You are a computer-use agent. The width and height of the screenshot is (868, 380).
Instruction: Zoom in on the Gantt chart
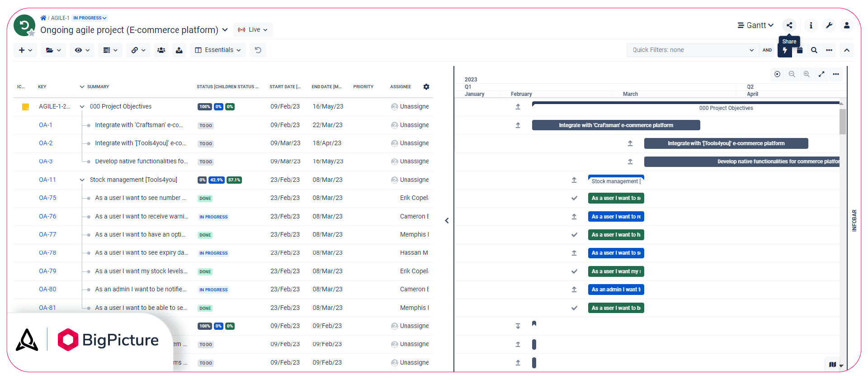[x=807, y=74]
